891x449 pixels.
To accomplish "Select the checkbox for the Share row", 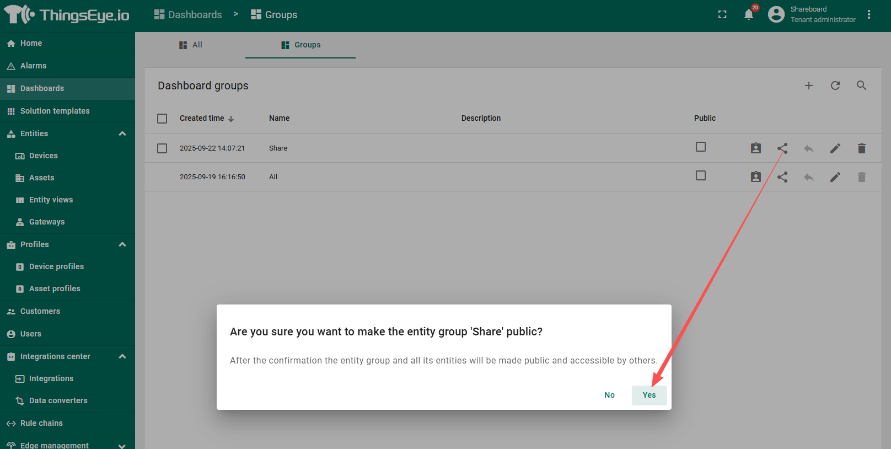I will tap(162, 148).
